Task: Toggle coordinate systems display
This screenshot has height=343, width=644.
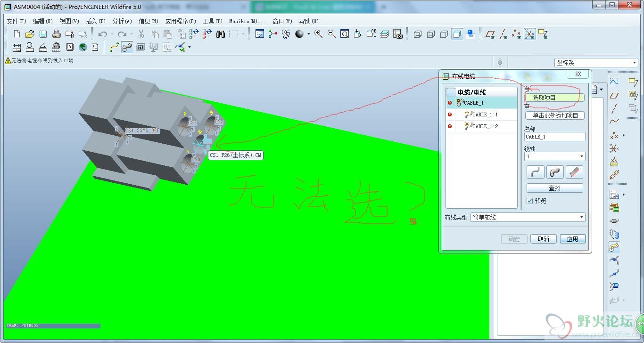Action: [x=530, y=34]
